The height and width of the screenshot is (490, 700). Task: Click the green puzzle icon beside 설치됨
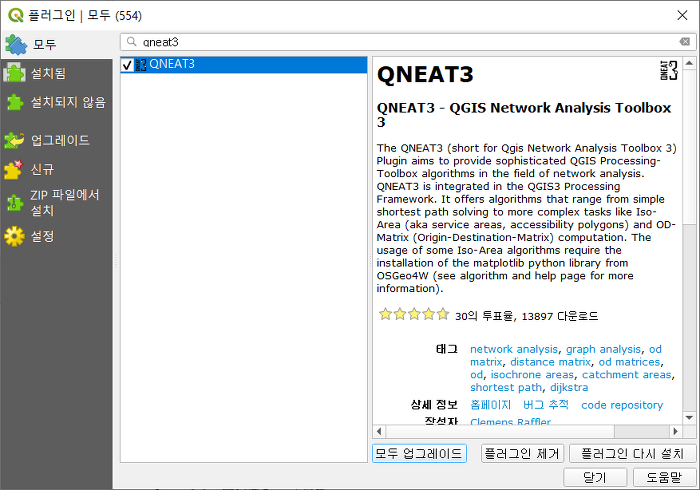(x=15, y=73)
